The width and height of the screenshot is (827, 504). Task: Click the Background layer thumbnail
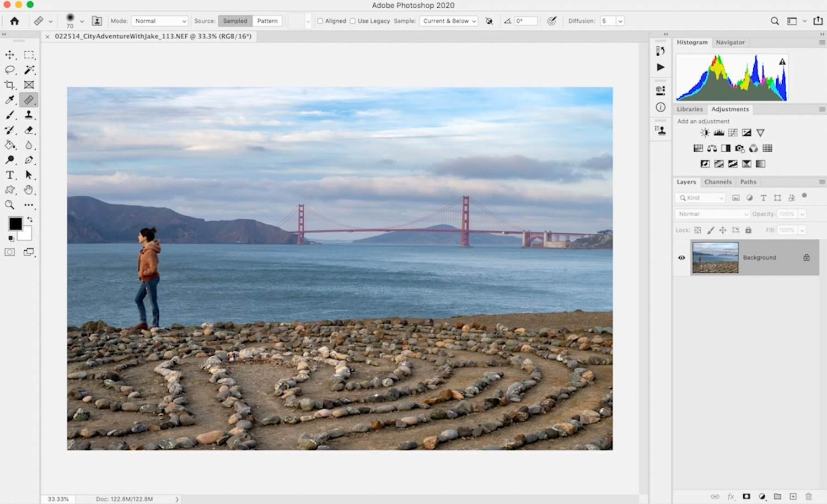coord(715,258)
